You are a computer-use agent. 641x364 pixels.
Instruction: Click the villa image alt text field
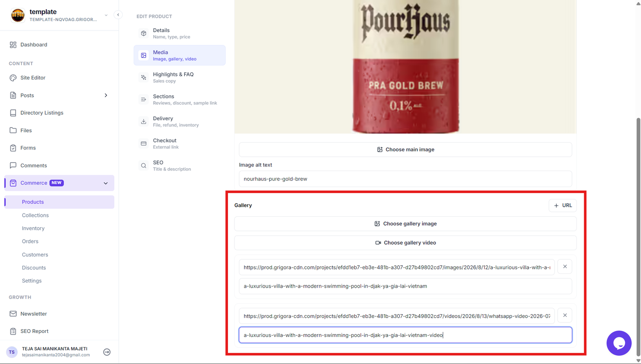(x=405, y=286)
